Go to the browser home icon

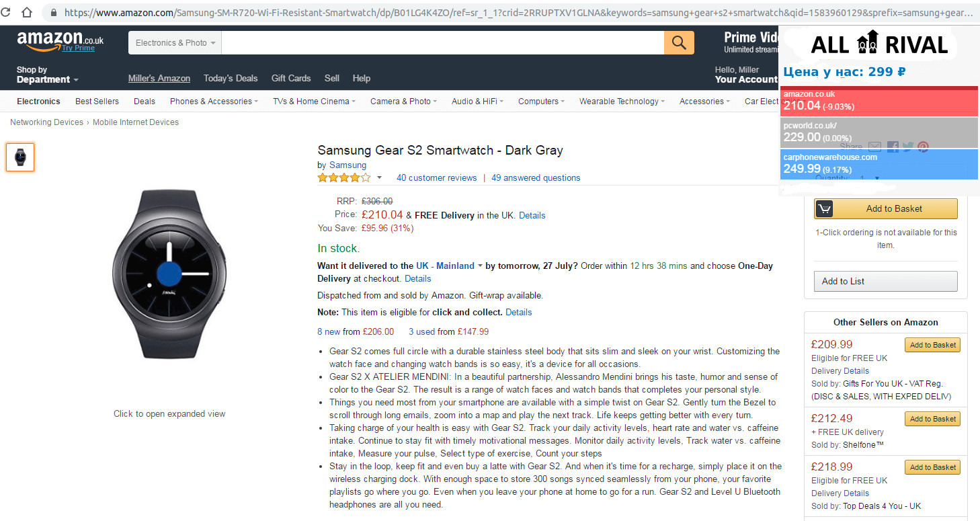27,12
